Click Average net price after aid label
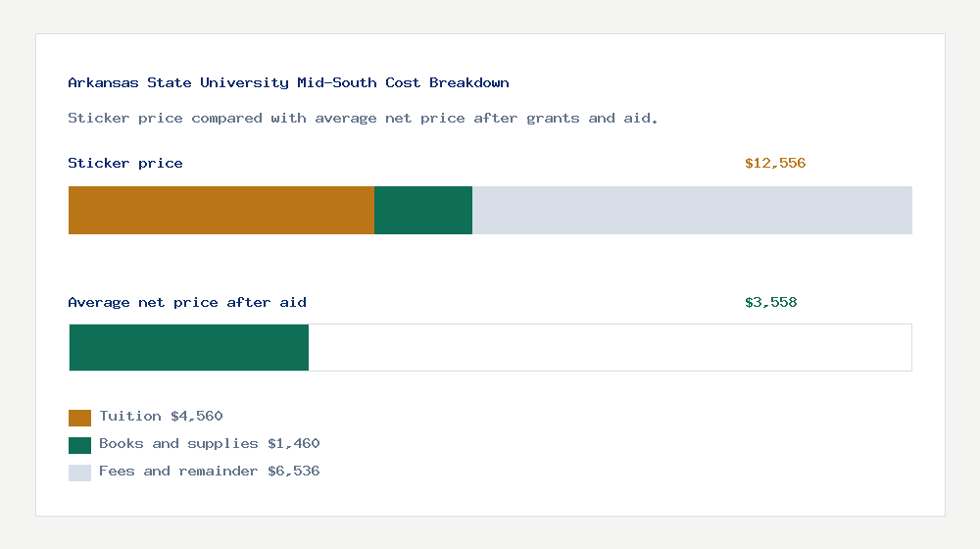The width and height of the screenshot is (980, 549). [x=187, y=303]
